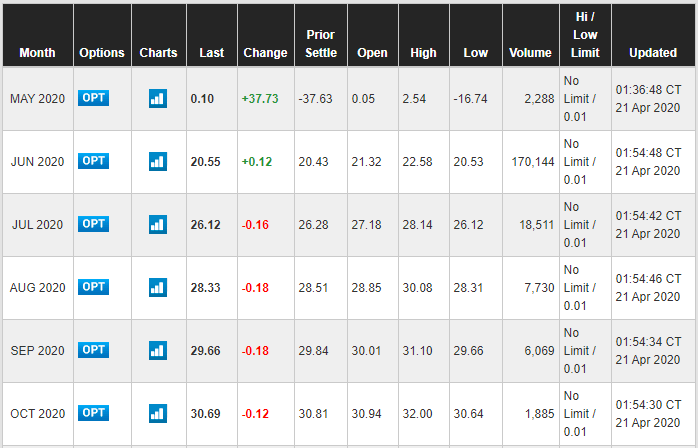Open the chart icon for MAY 2020

158,98
